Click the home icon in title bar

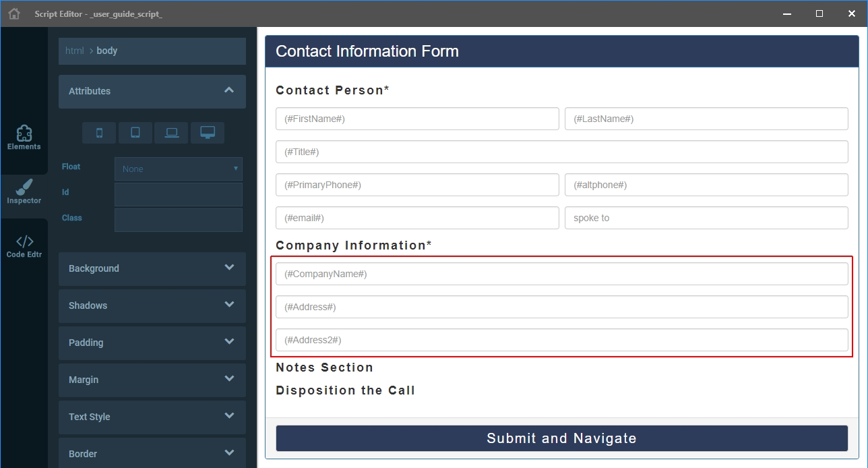pos(14,13)
